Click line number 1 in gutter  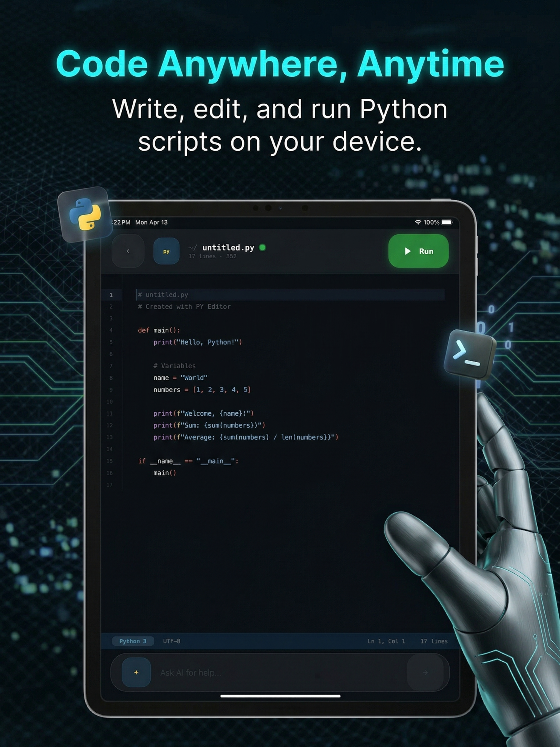[x=111, y=295]
